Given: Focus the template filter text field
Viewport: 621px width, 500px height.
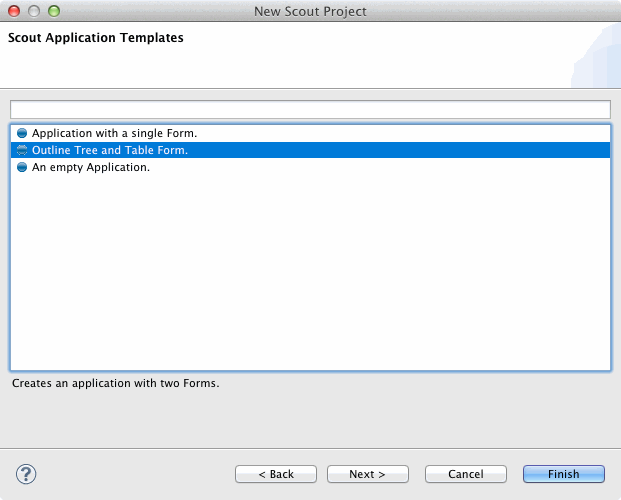Looking at the screenshot, I should [310, 109].
